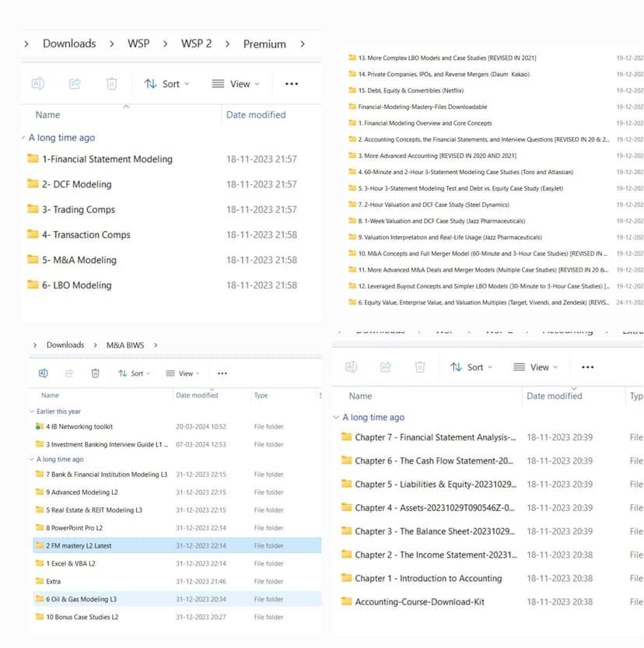This screenshot has width=644, height=648.
Task: Open the View dropdown in M&A BIWS window
Action: 183,373
